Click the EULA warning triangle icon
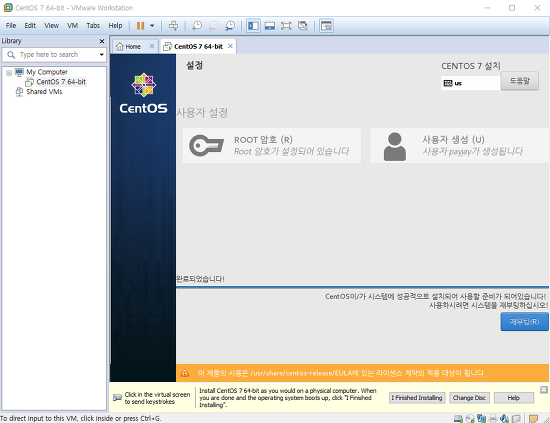550x423 pixels. pos(185,373)
